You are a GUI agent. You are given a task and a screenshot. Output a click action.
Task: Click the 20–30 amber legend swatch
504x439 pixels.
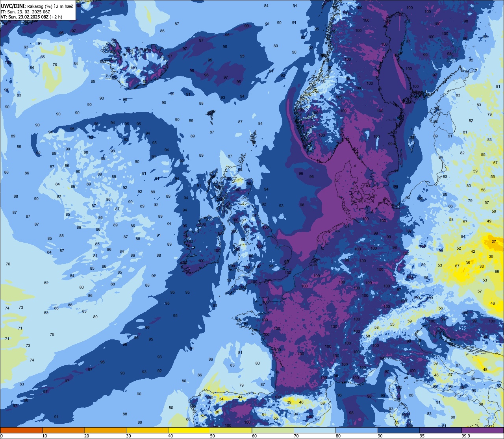(105, 430)
